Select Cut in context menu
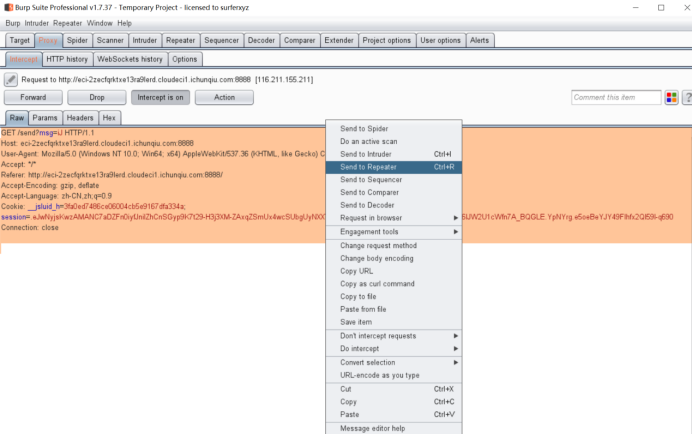The height and width of the screenshot is (435, 693). pyautogui.click(x=394, y=389)
